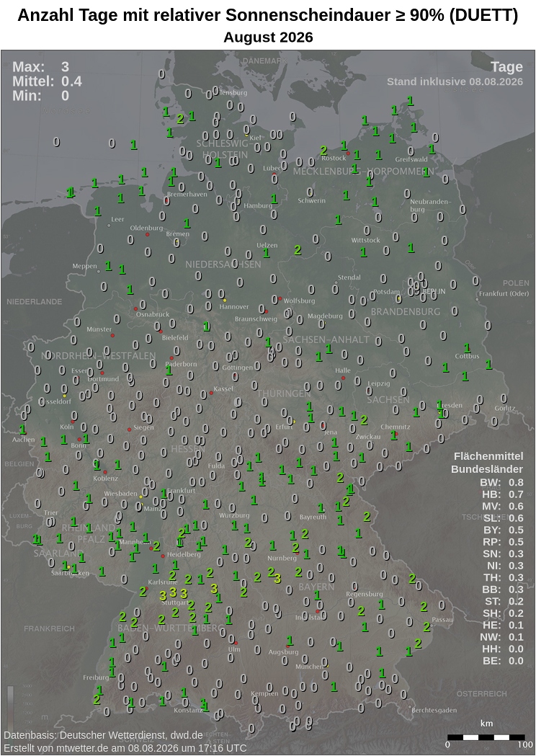536x756 pixels.
Task: Click the 'MECKLENBURG-VORPOMMERN' state label
Action: pos(363,172)
